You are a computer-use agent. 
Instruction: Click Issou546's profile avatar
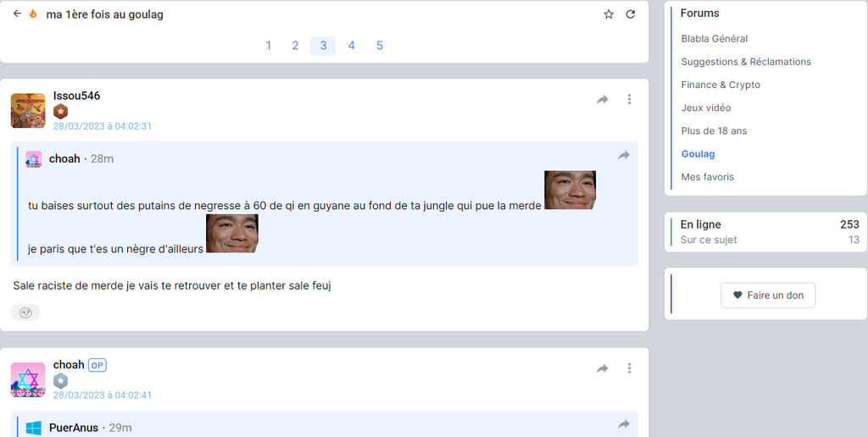click(x=28, y=111)
